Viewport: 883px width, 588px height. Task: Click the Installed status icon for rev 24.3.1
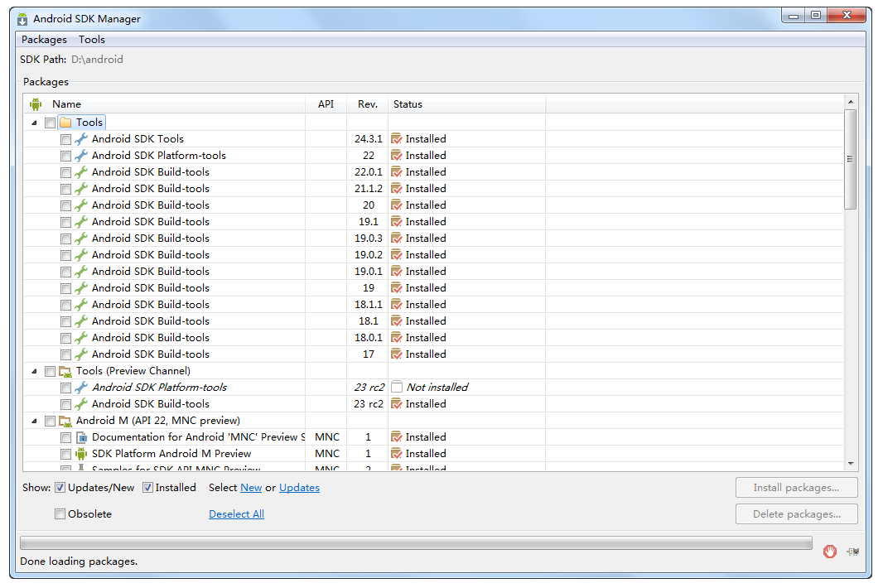click(x=397, y=139)
